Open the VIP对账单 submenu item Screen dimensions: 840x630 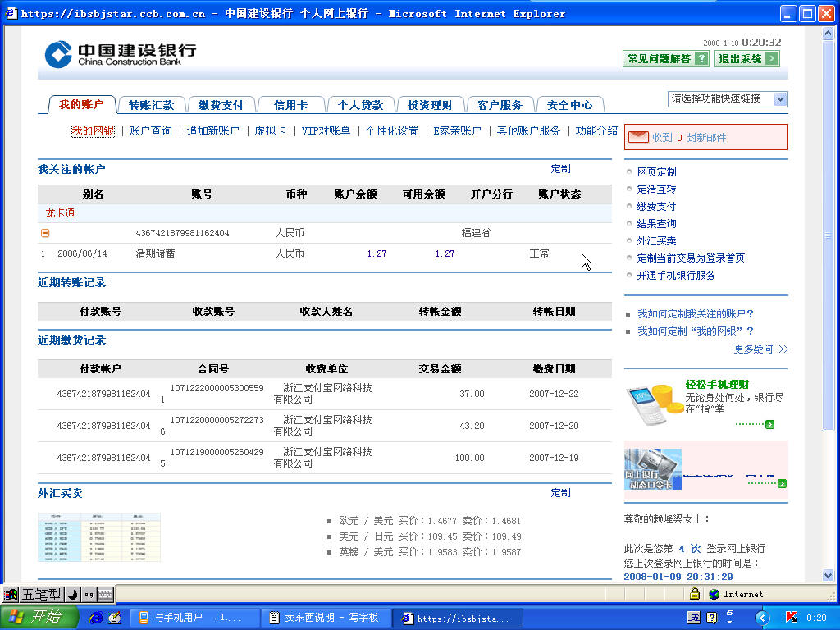(x=326, y=130)
